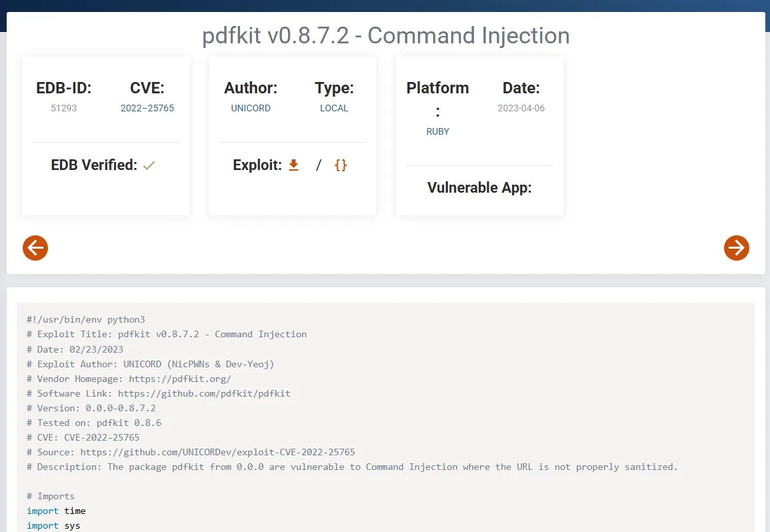770x532 pixels.
Task: Go to previous exploit arrow
Action: click(x=35, y=248)
